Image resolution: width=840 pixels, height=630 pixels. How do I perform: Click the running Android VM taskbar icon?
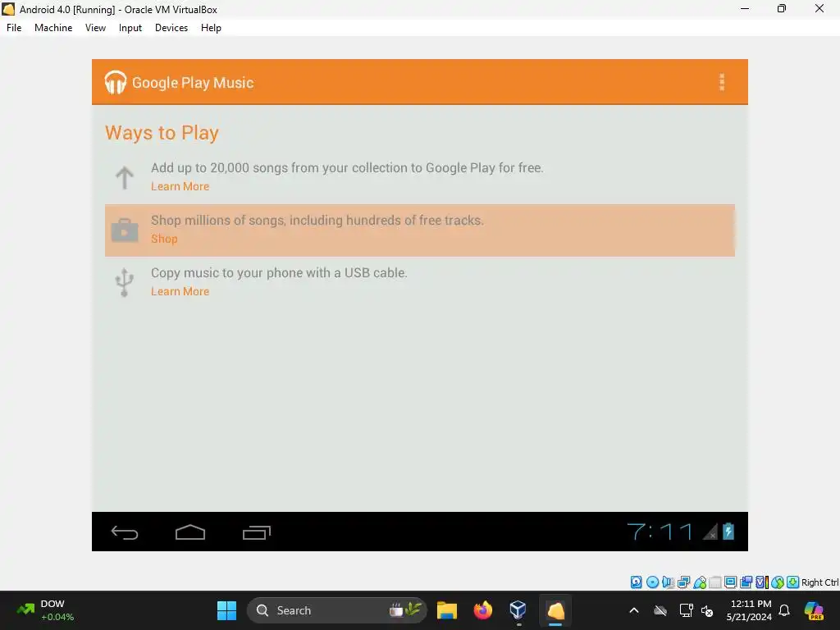(555, 610)
